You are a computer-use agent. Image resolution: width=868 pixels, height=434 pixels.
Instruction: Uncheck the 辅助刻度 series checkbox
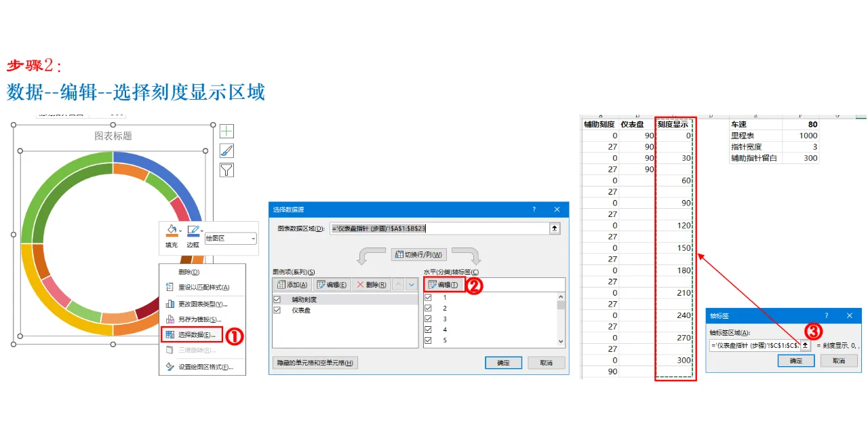point(276,300)
